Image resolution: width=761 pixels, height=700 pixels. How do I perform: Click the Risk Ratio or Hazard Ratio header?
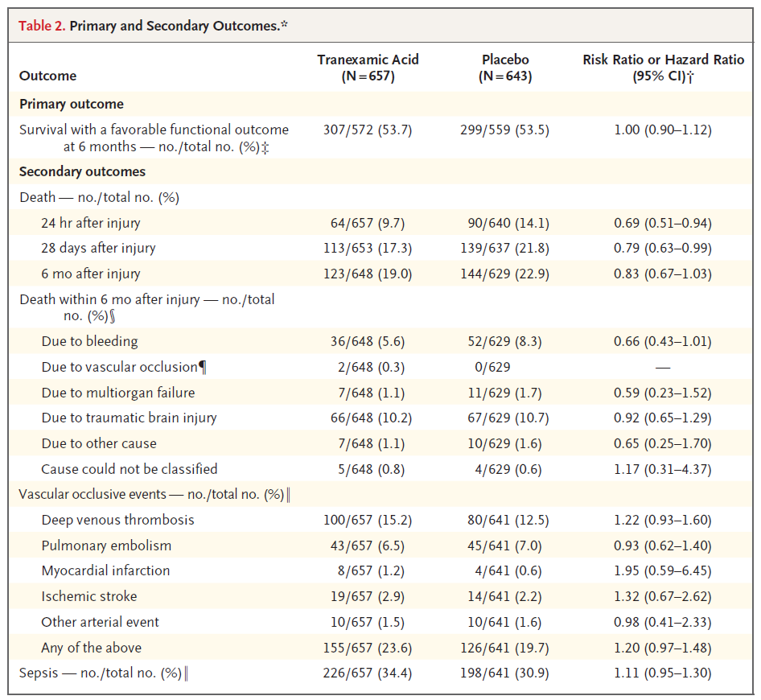pyautogui.click(x=664, y=68)
